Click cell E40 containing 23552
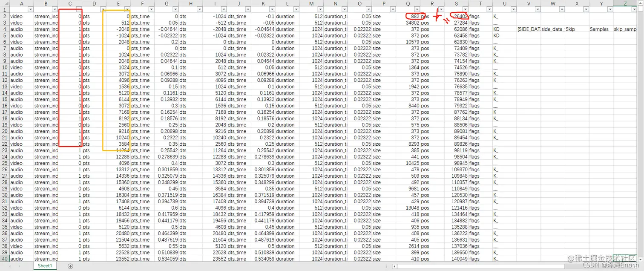Viewport: 644px width, 271px height. 118,259
